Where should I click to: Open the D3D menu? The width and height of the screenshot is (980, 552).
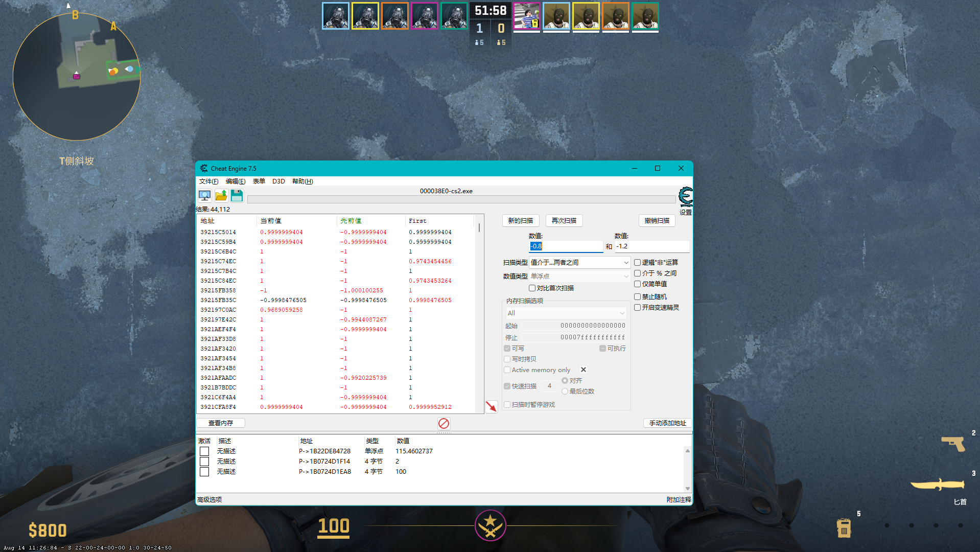278,181
